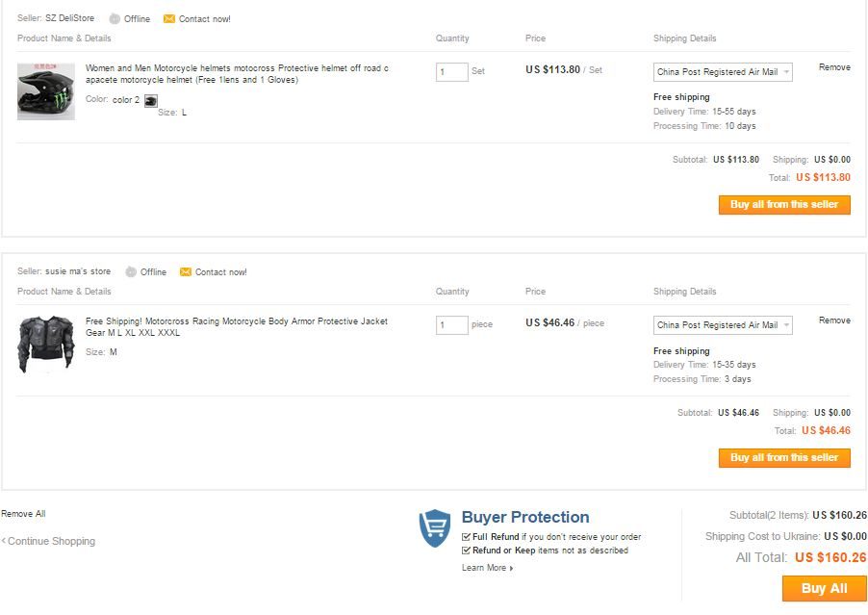Click the orange Buy All button
The image size is (868, 615).
click(x=825, y=588)
